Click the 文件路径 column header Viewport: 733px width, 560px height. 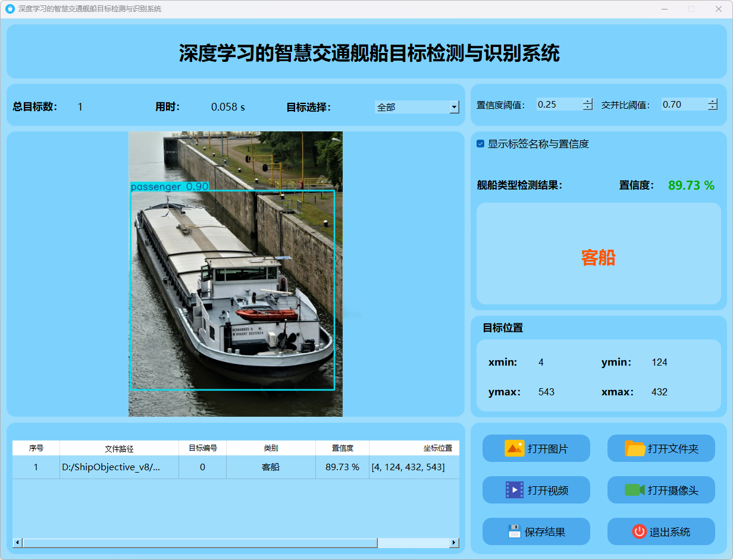120,448
